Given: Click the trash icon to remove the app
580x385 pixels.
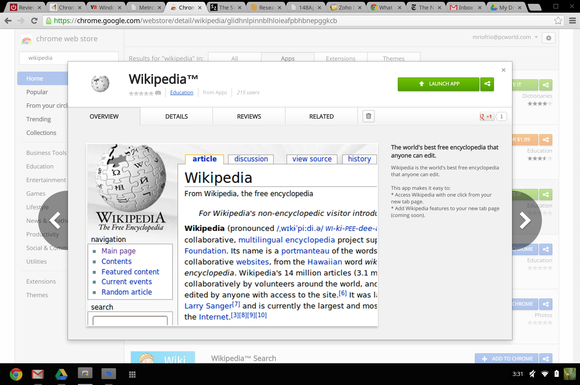Looking at the screenshot, I should (368, 116).
